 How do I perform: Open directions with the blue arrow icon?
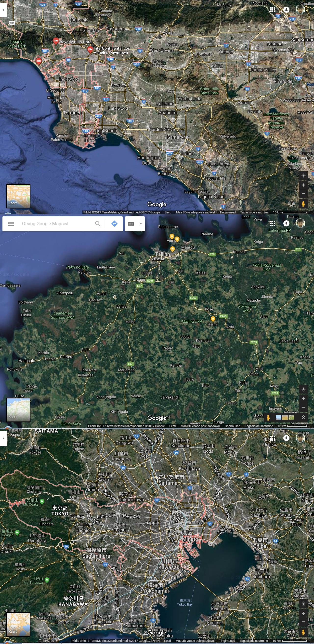(114, 224)
